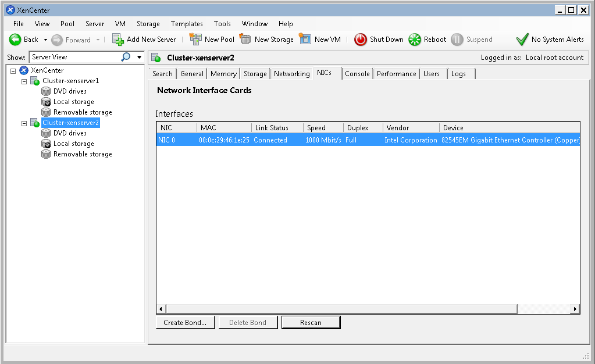This screenshot has height=364, width=595.
Task: Open the Back history dropdown arrow
Action: tap(45, 40)
